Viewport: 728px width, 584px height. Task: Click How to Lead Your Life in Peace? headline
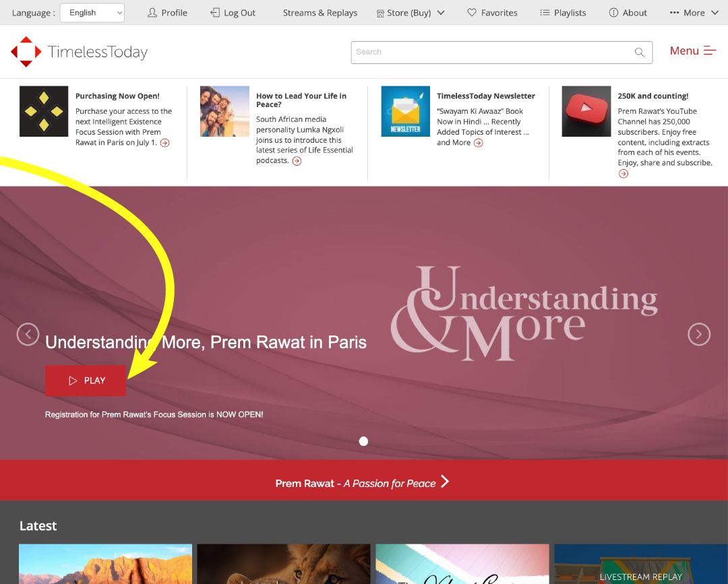tap(301, 100)
